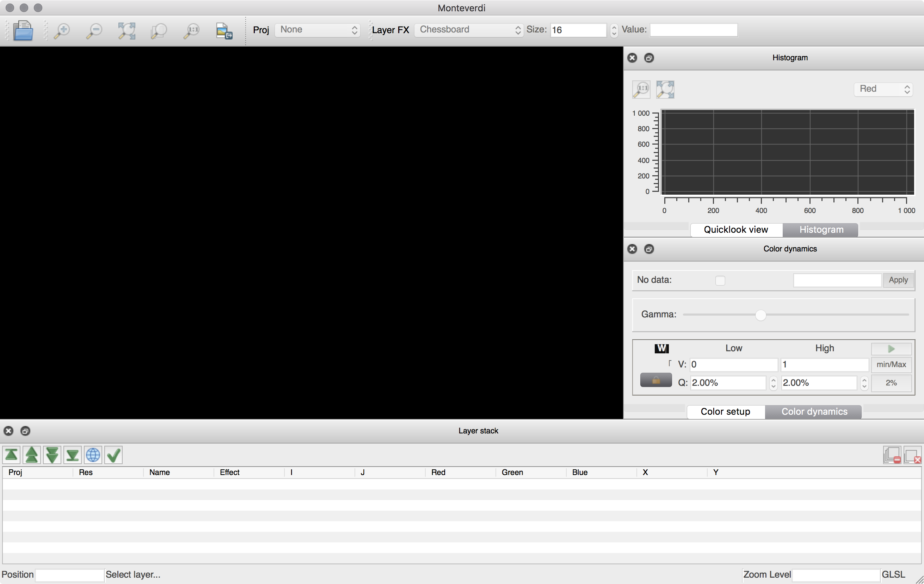Close the Layer stack dock panel

(8, 431)
